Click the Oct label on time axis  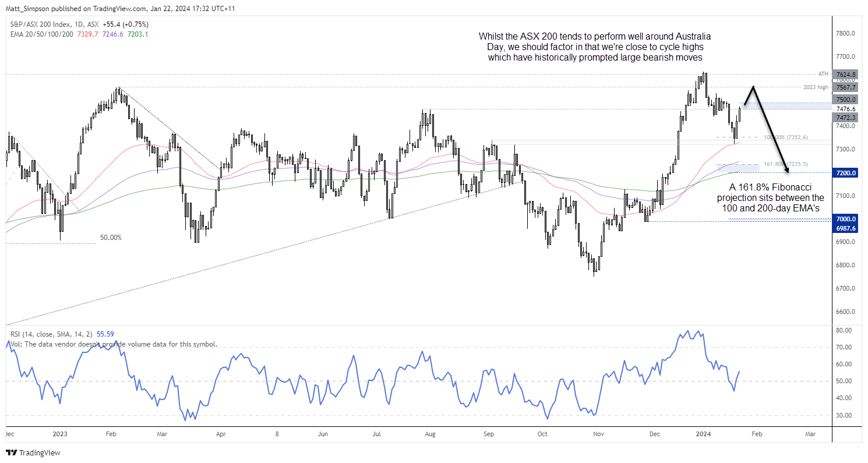coord(542,434)
